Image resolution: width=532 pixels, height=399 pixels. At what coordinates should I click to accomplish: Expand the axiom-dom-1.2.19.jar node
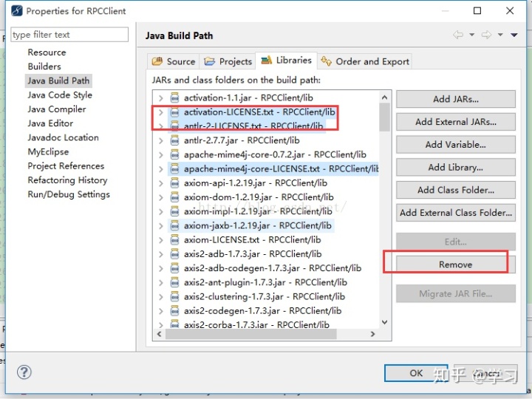(161, 197)
